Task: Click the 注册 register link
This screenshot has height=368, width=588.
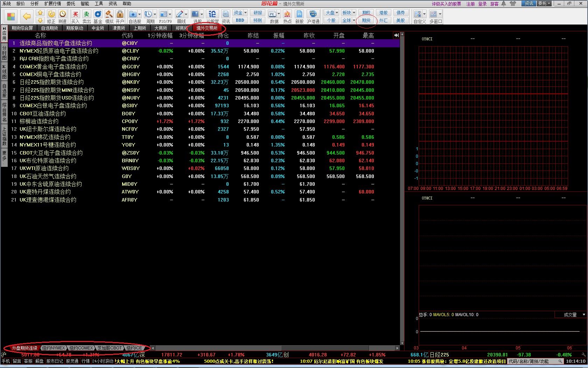Action: (470, 4)
